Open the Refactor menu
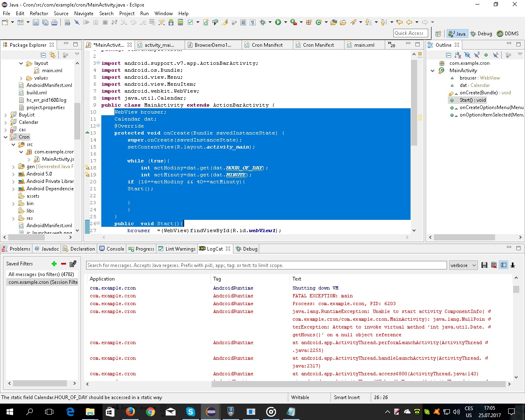525x420 pixels. [x=39, y=13]
